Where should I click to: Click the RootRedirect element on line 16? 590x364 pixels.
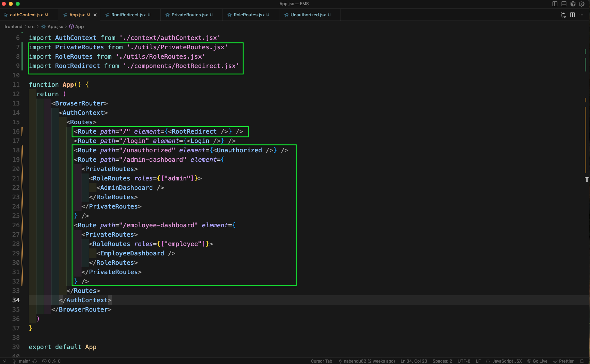point(198,132)
